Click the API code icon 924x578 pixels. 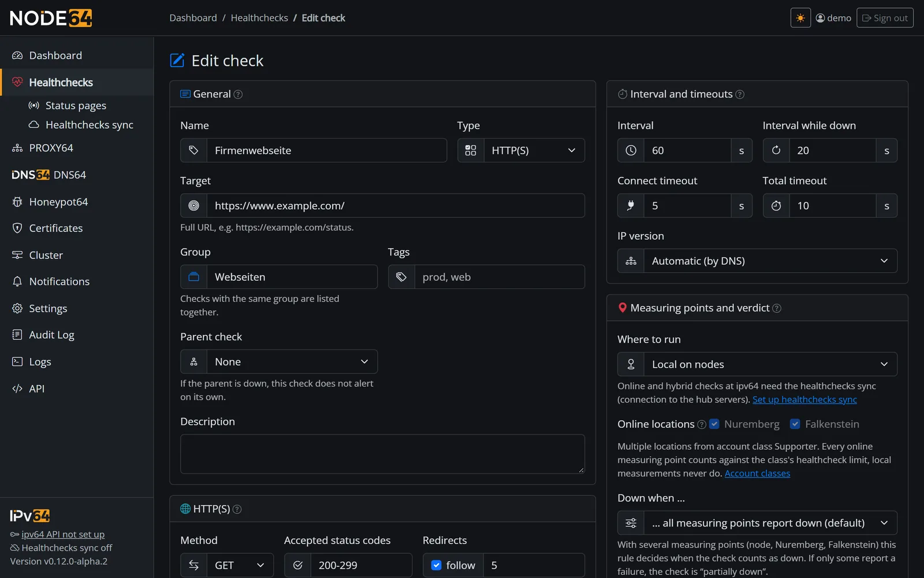pyautogui.click(x=17, y=388)
